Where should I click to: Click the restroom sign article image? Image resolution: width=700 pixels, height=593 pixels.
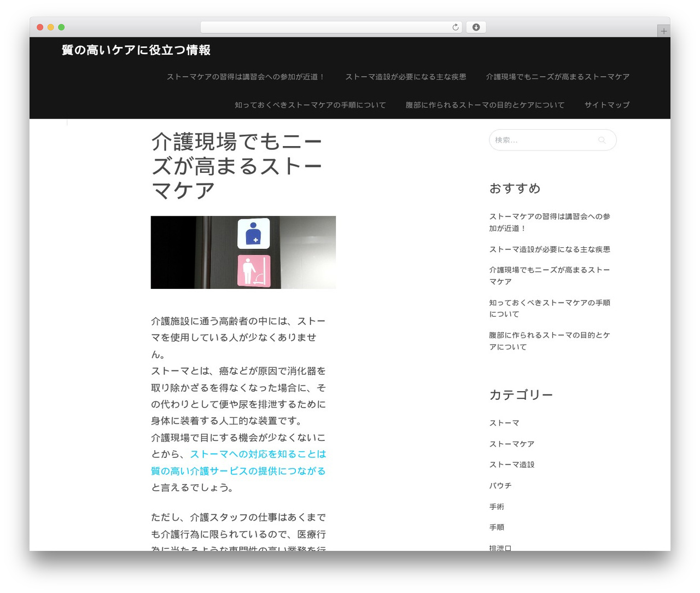[243, 252]
